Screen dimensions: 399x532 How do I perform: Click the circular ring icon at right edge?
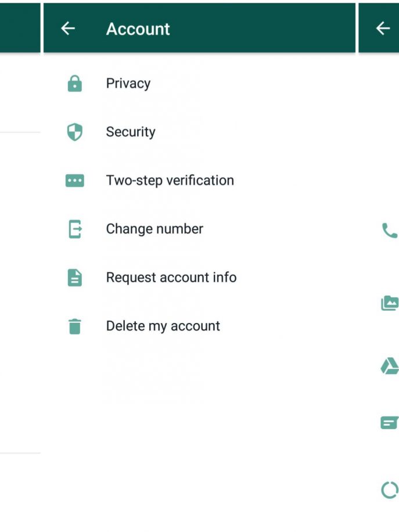(x=390, y=490)
